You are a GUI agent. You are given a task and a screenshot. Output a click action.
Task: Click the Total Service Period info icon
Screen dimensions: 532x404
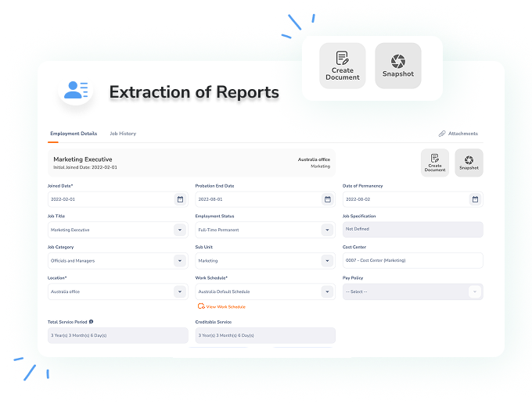click(91, 321)
